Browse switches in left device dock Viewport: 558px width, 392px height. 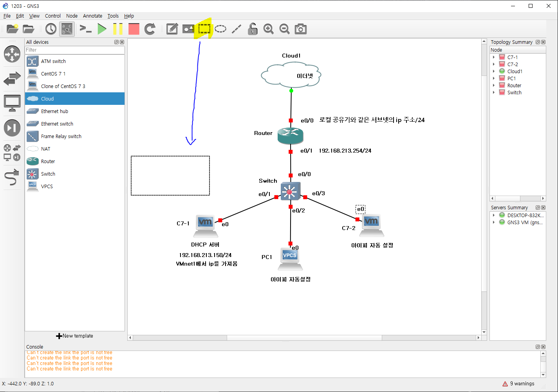click(x=12, y=79)
